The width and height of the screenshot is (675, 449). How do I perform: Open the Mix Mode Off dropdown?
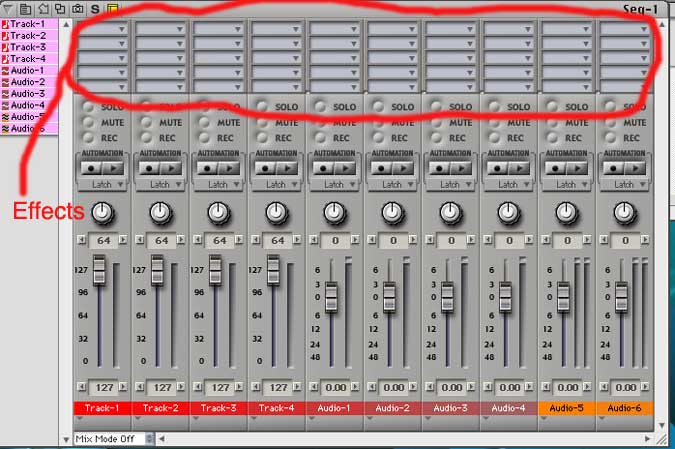pyautogui.click(x=114, y=438)
